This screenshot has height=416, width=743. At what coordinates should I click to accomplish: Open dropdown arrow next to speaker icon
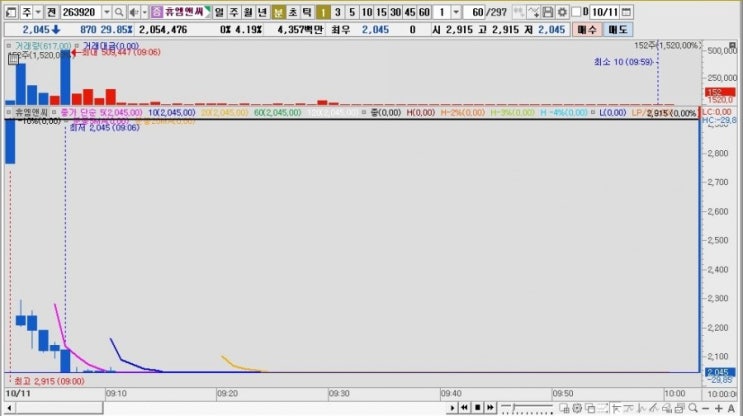pos(145,12)
